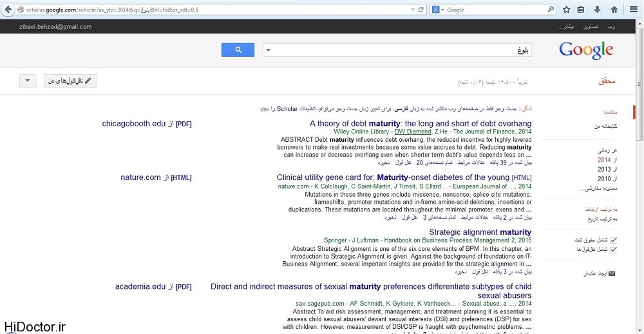The image size is (644, 334).
Task: Open the Firefox hamburger menu
Action: [634, 10]
